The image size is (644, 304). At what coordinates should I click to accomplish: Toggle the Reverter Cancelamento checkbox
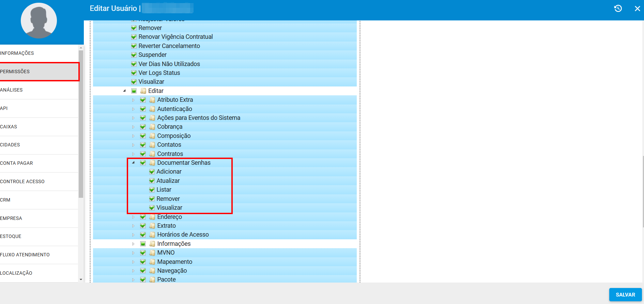coord(134,46)
